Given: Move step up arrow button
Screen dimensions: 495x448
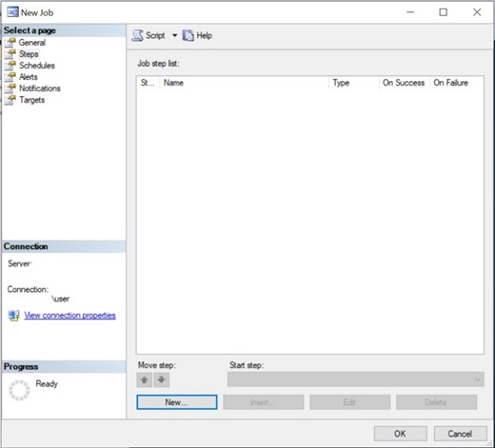Looking at the screenshot, I should 145,380.
